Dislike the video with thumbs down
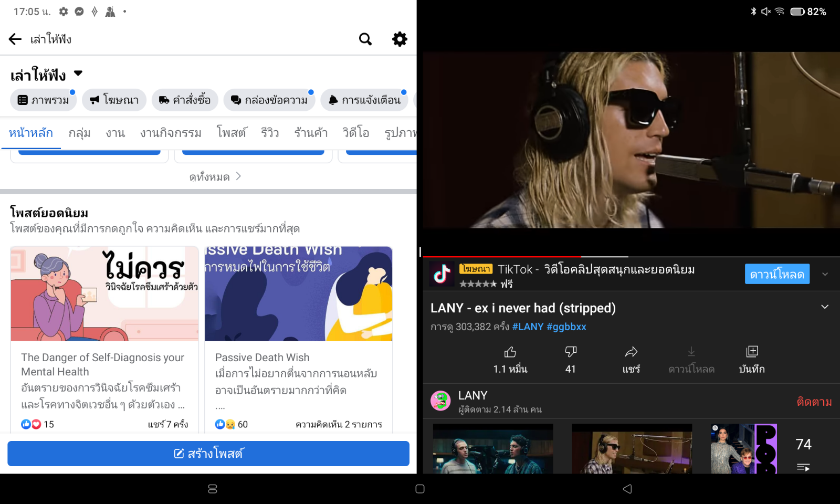The height and width of the screenshot is (504, 840). [571, 352]
